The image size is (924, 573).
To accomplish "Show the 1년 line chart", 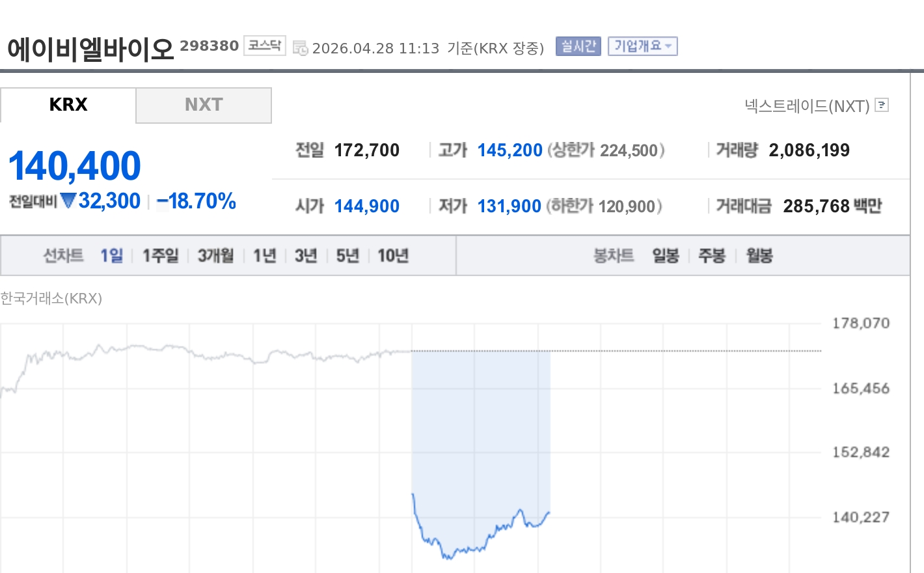I will click(x=265, y=256).
